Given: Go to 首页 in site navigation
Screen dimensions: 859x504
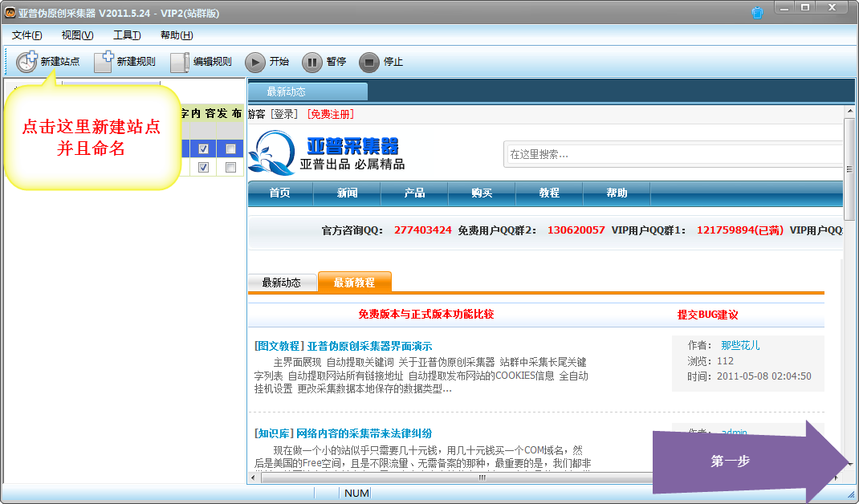Looking at the screenshot, I should click(280, 193).
